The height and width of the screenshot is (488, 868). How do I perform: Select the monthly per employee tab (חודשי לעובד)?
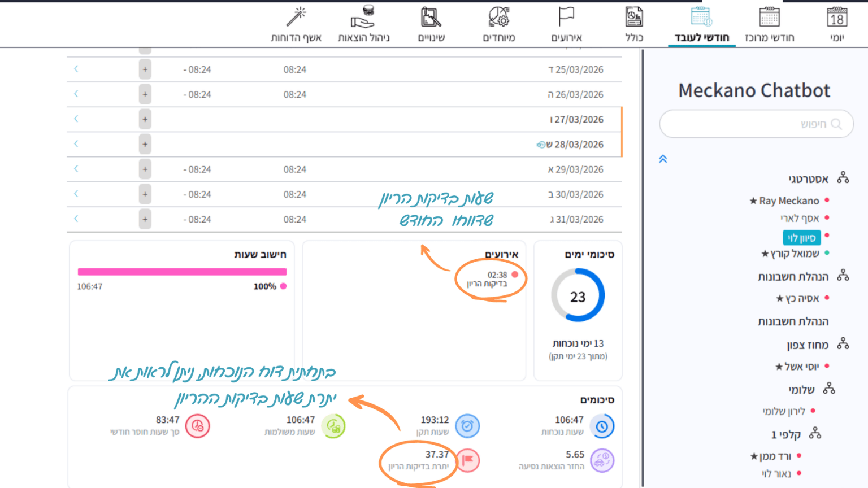click(701, 24)
